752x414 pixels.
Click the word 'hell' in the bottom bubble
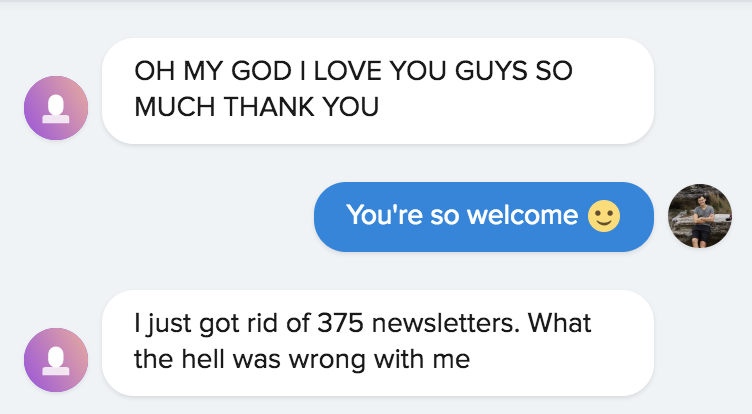(x=203, y=359)
